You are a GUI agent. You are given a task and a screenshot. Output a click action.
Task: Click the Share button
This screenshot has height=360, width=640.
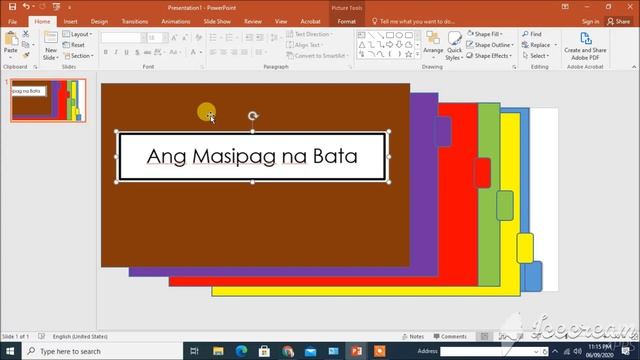click(618, 21)
